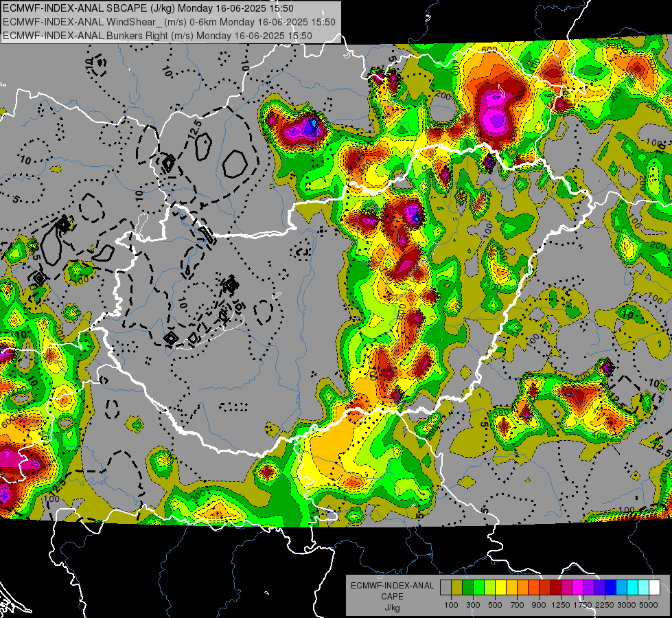This screenshot has width=672, height=618.
Task: Pick the sky-blue swatch in CAPE legend
Action: pos(621,588)
